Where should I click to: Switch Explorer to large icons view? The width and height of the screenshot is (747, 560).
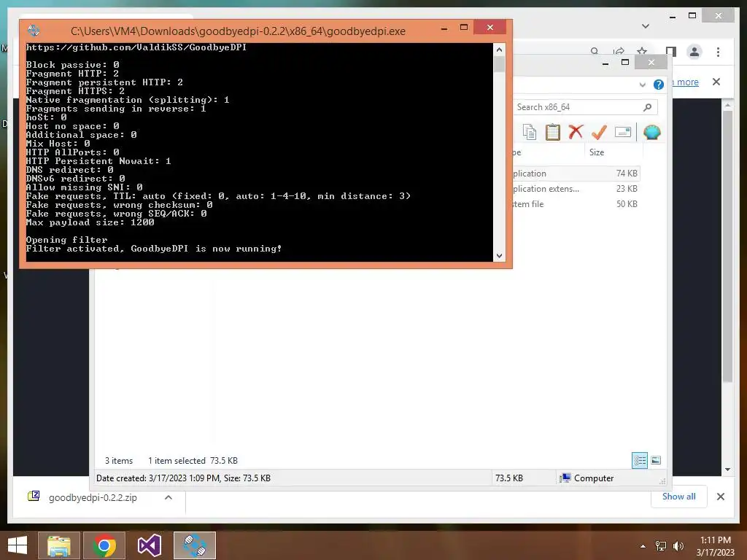tap(656, 460)
